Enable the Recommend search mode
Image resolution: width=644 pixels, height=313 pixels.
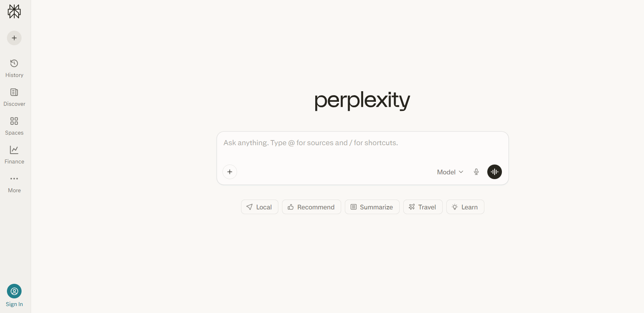pos(311,207)
